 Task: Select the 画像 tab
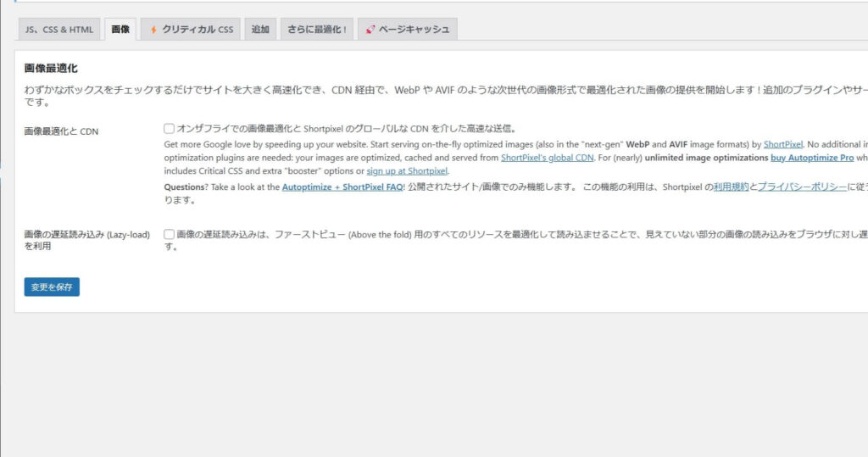(120, 30)
